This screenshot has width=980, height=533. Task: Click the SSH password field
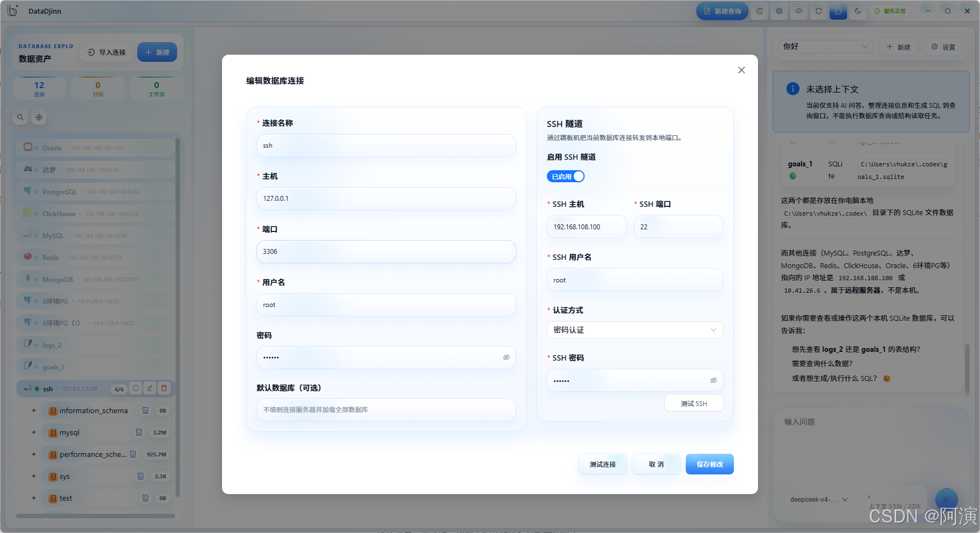click(635, 380)
